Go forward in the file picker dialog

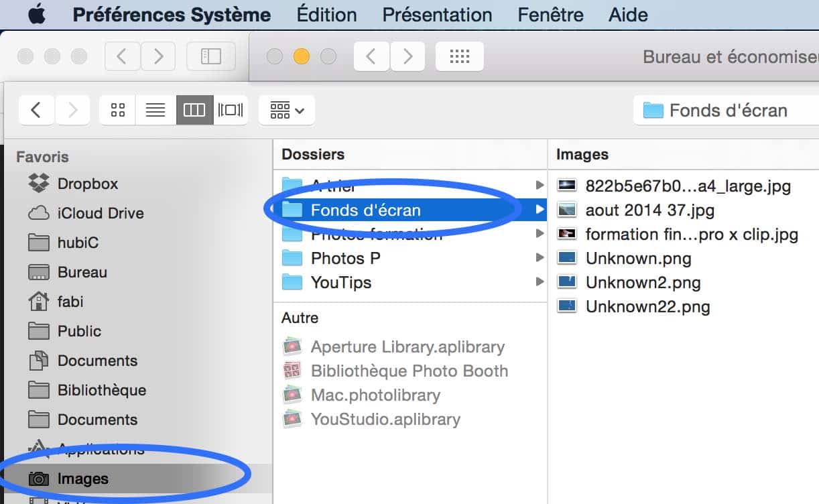(72, 110)
